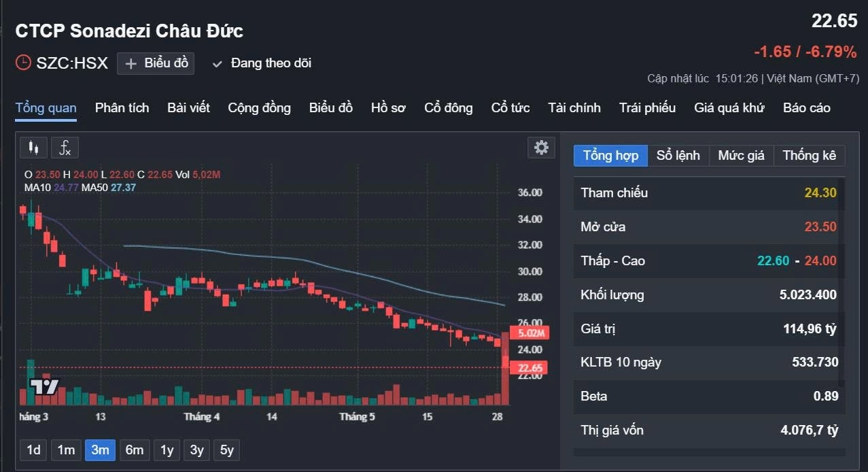868x472 pixels.
Task: Open the Phân tích menu tab
Action: pyautogui.click(x=122, y=107)
